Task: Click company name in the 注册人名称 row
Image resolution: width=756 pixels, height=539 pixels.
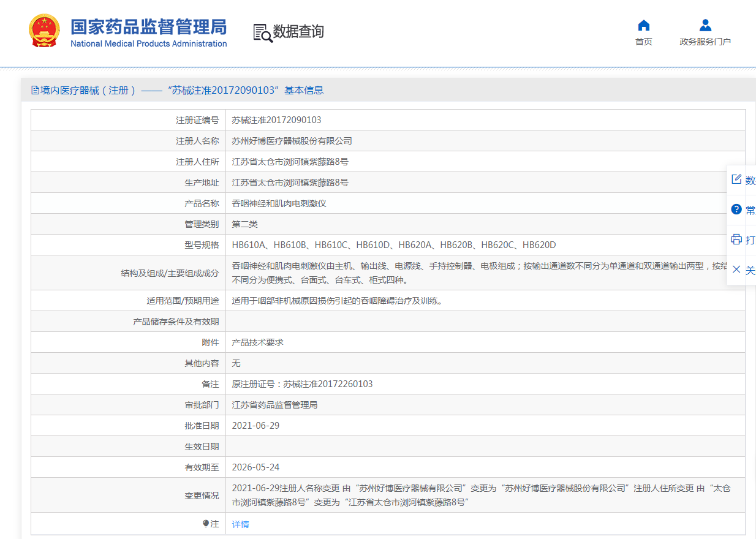Action: [x=292, y=141]
